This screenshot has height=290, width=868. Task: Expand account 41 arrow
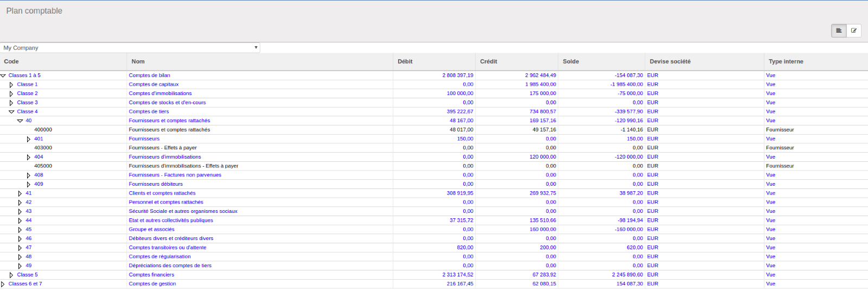pyautogui.click(x=20, y=193)
